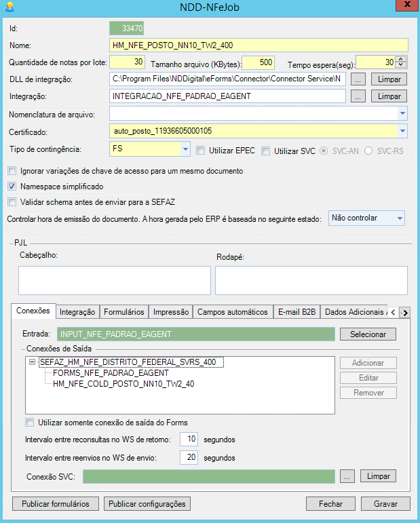420x523 pixels.
Task: Clear the Conexão SVC field
Action: (x=379, y=476)
